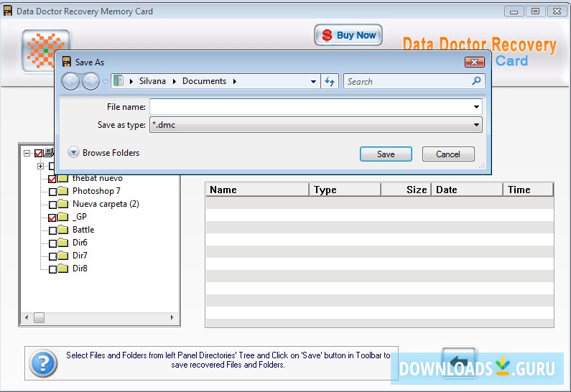The height and width of the screenshot is (392, 571).
Task: Check the Photoshop 7 folder checkbox
Action: pos(52,192)
